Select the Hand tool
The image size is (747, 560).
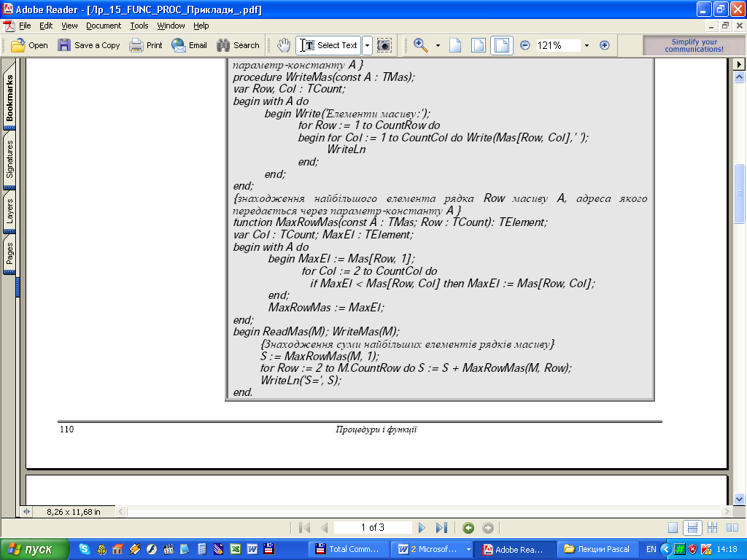[x=284, y=45]
